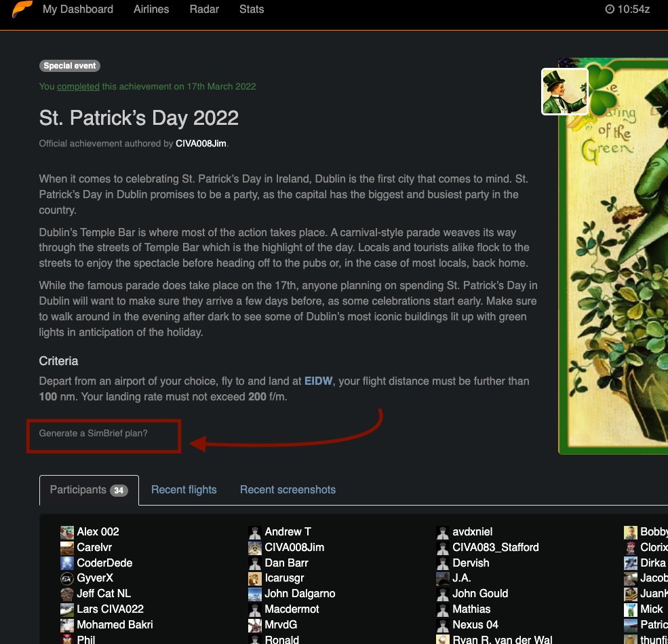Open Icarusgr's profile
Image resolution: width=668 pixels, height=644 pixels.
click(285, 578)
